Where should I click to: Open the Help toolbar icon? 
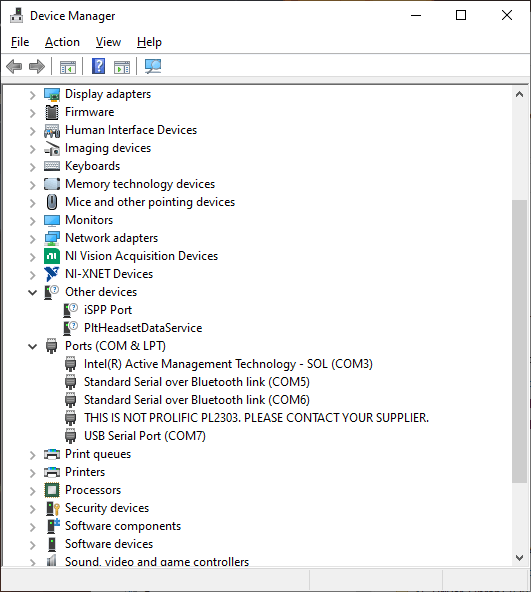click(99, 66)
